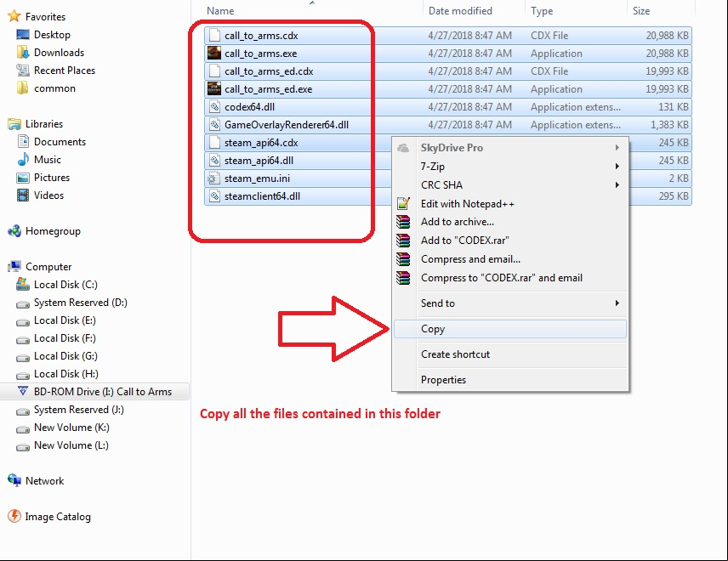Expand the SkyDrive Pro submenu arrow
The width and height of the screenshot is (728, 561).
pos(617,148)
